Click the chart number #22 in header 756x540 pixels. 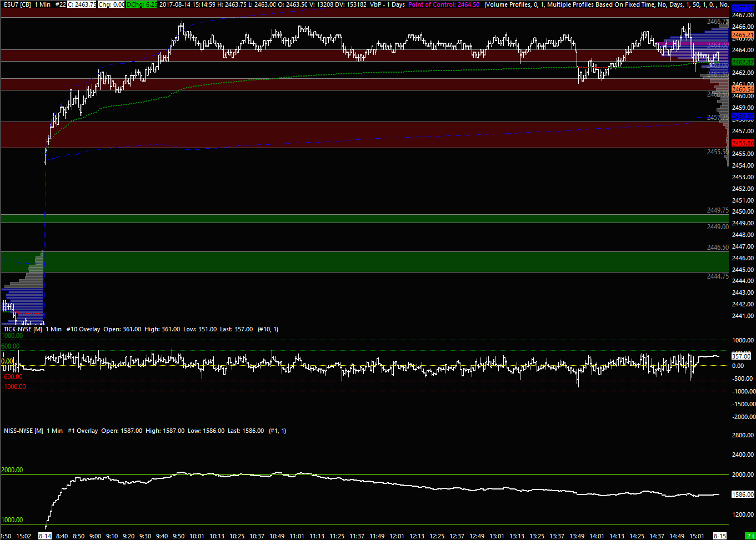60,4
